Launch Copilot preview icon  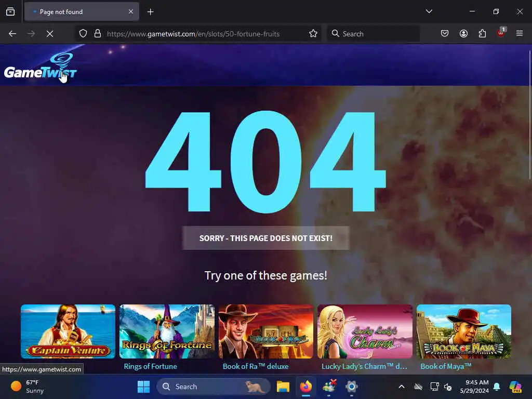(x=515, y=387)
